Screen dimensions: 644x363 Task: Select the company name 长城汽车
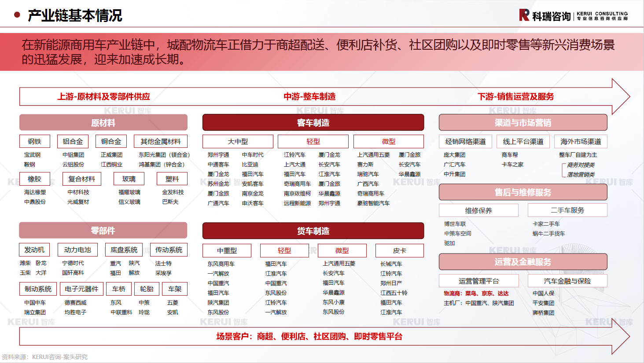[x=391, y=264]
